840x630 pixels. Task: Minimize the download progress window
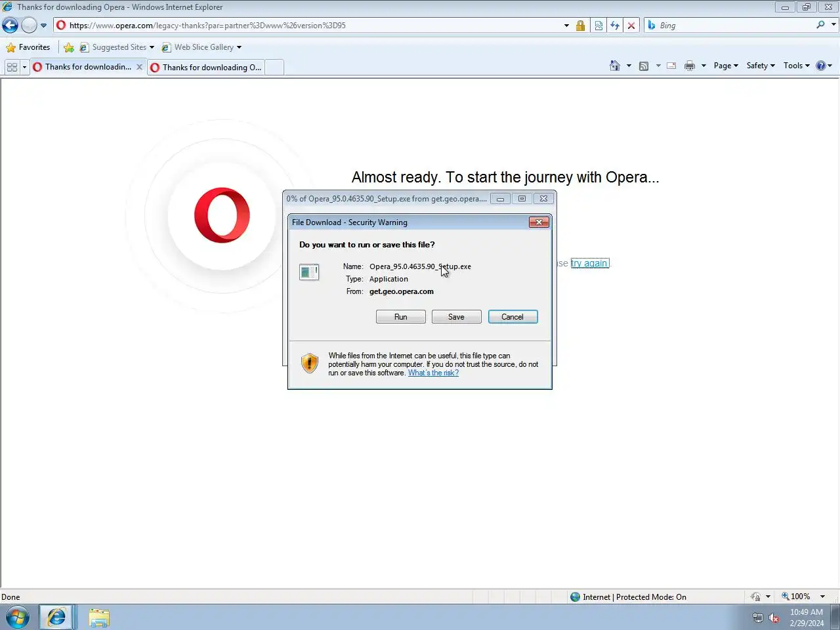pyautogui.click(x=500, y=199)
